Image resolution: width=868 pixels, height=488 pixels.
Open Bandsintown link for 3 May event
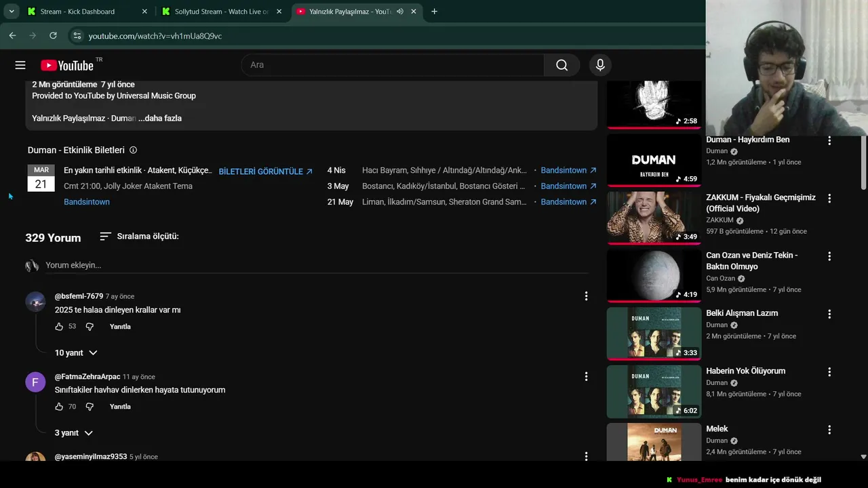point(568,186)
